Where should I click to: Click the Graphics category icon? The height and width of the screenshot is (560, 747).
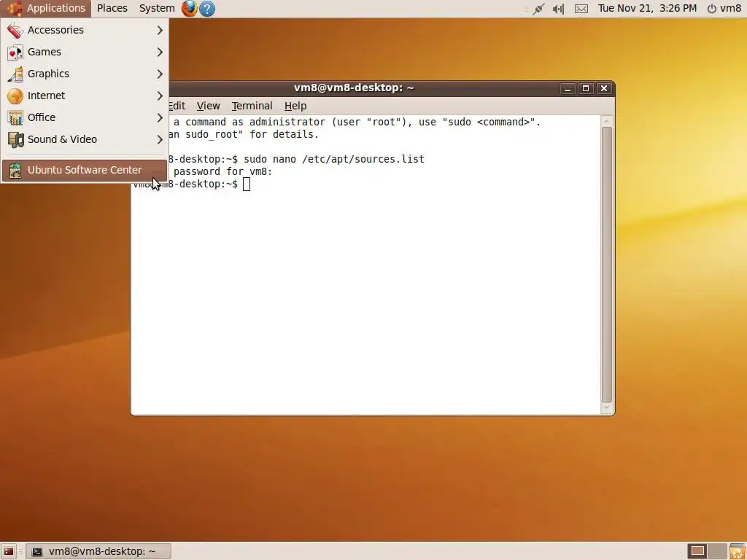click(x=15, y=74)
